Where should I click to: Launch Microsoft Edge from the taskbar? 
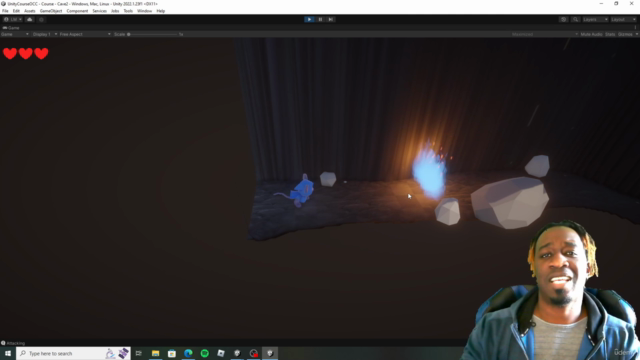[188, 353]
